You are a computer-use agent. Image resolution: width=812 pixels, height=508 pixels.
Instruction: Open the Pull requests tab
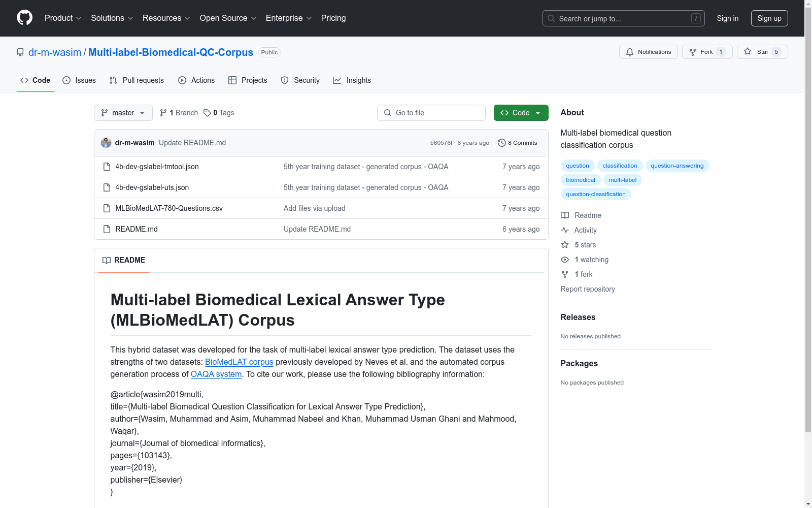[x=137, y=80]
